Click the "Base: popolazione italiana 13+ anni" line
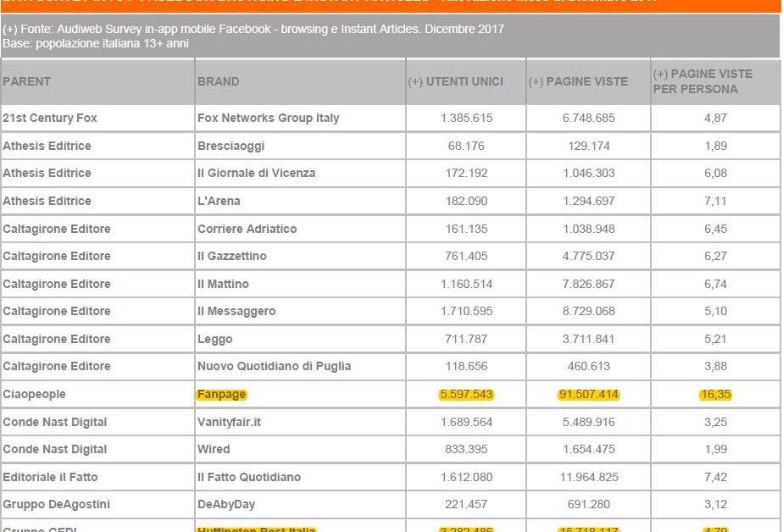 click(x=96, y=43)
